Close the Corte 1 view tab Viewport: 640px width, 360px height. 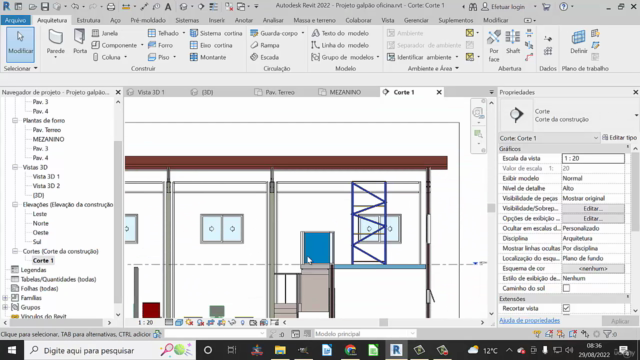coord(439,92)
